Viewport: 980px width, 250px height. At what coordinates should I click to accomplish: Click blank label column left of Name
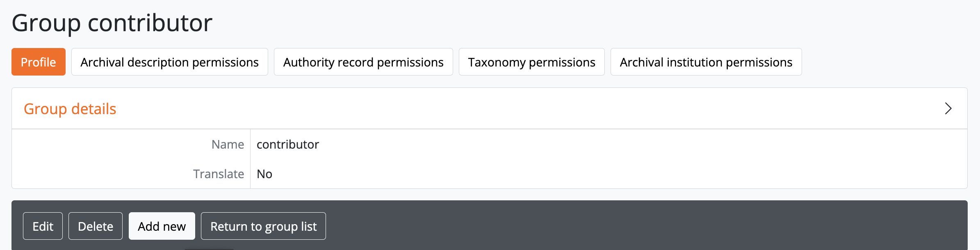pyautogui.click(x=103, y=144)
